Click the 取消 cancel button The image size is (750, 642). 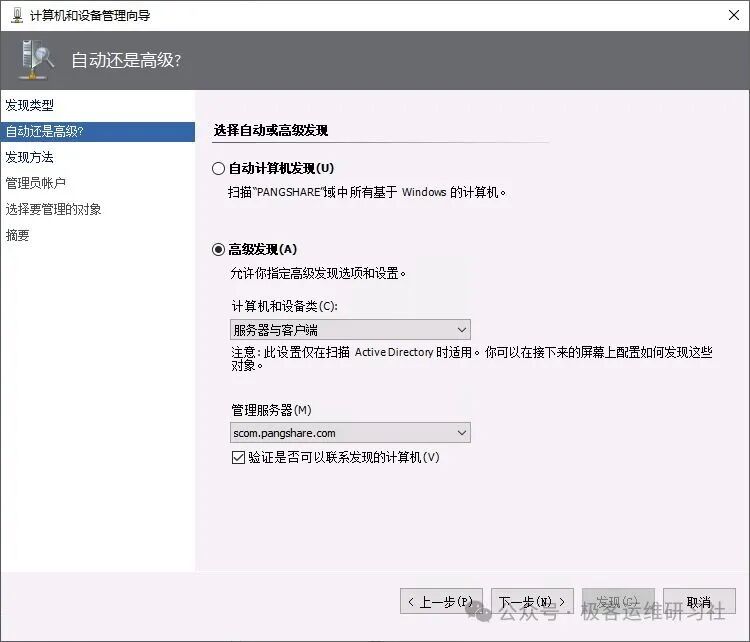point(699,601)
